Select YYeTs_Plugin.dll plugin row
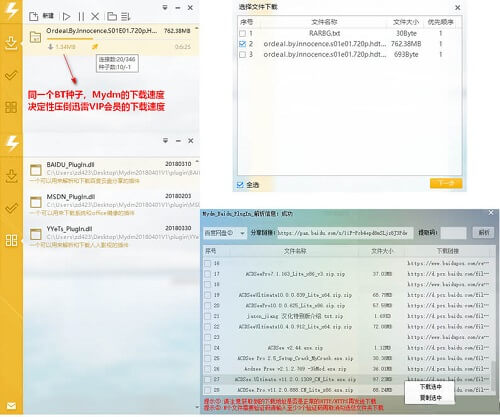The width and height of the screenshot is (500, 417). [112, 237]
